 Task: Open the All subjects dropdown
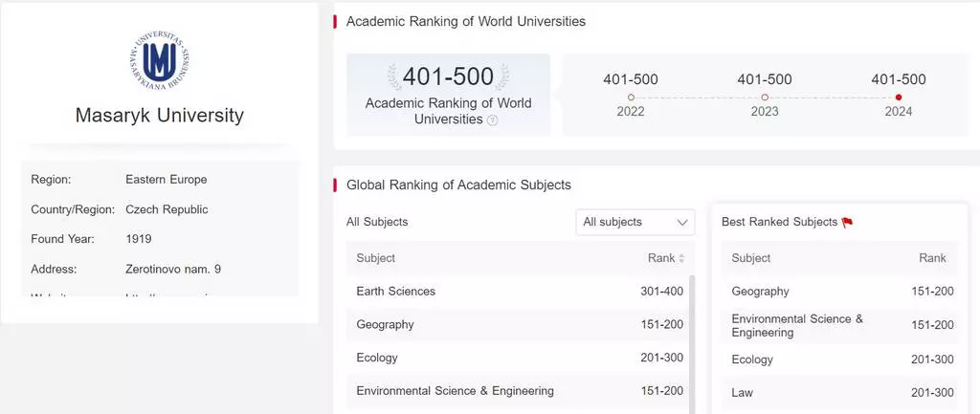point(635,222)
